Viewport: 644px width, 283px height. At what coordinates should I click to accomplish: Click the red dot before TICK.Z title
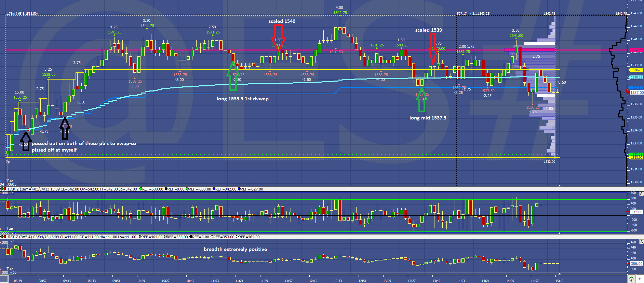click(x=5, y=189)
